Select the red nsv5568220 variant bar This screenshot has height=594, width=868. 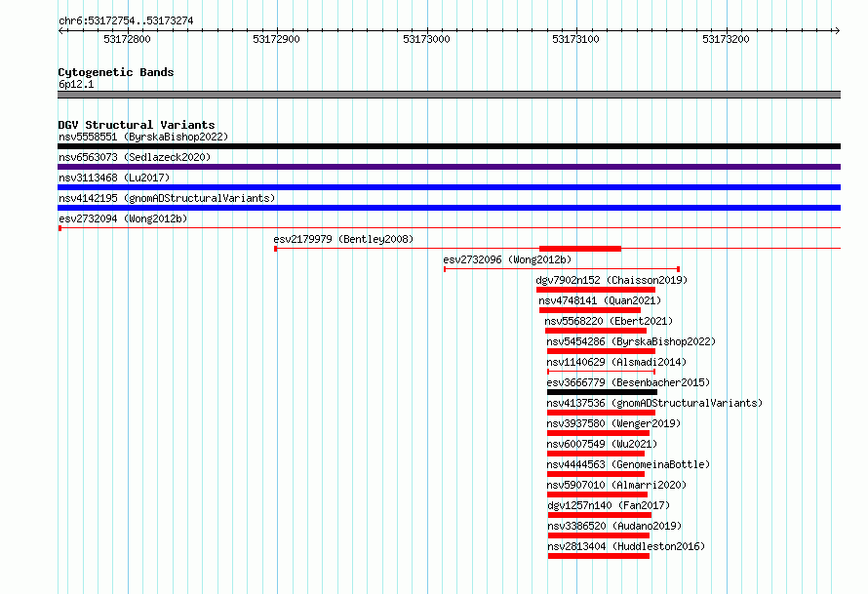[x=596, y=331]
